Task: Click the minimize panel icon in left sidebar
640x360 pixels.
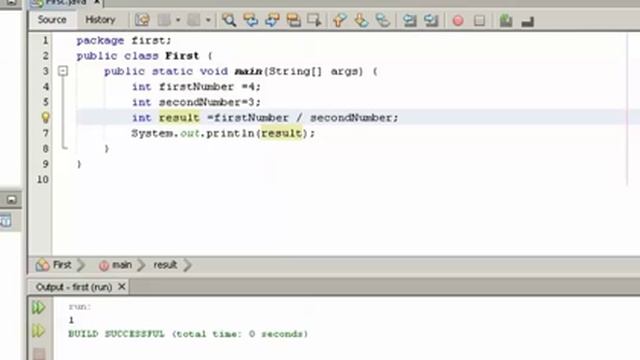Action: point(11,200)
